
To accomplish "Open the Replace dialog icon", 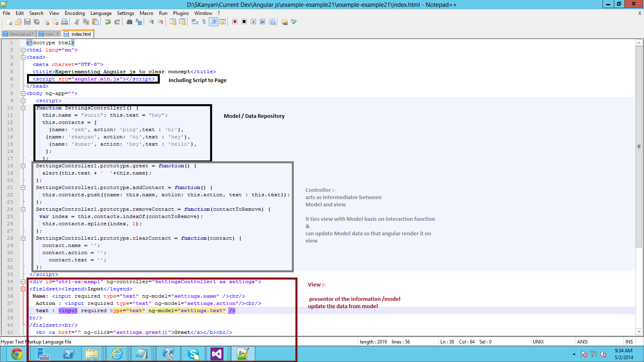I will (x=139, y=22).
